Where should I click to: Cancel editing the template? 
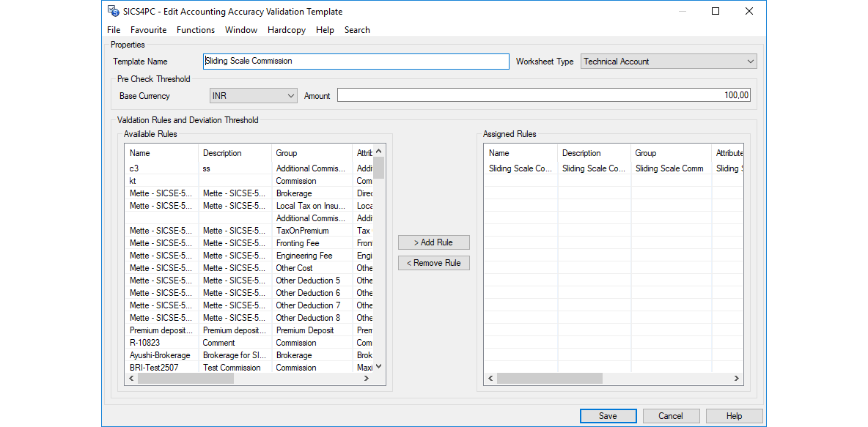click(x=671, y=415)
